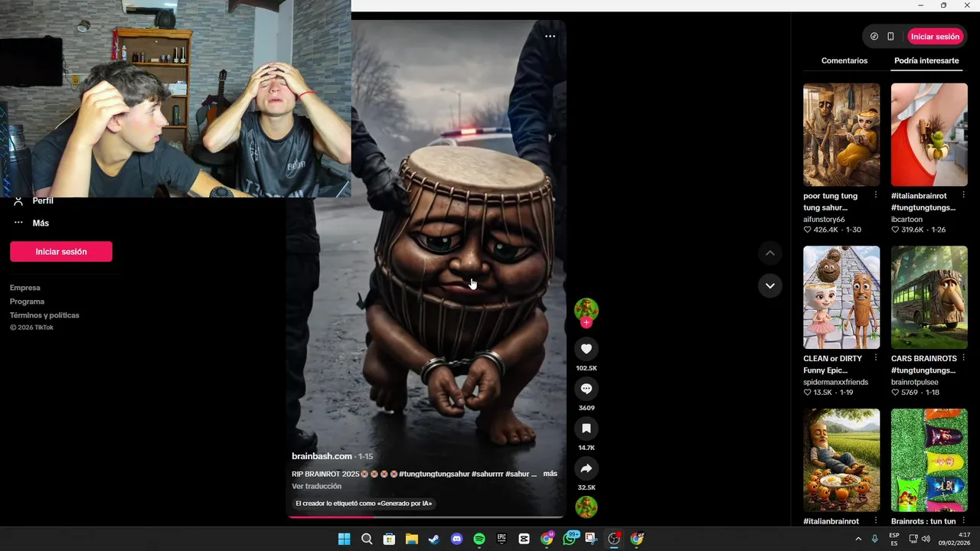Open the sleeping character picnic thumbnail
This screenshot has width=980, height=551.
coord(841,460)
